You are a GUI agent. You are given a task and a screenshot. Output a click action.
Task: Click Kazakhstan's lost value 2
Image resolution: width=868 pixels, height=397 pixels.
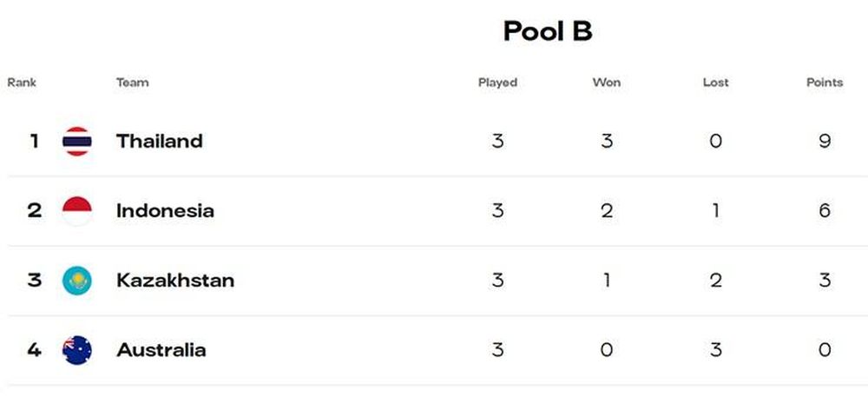coord(716,281)
